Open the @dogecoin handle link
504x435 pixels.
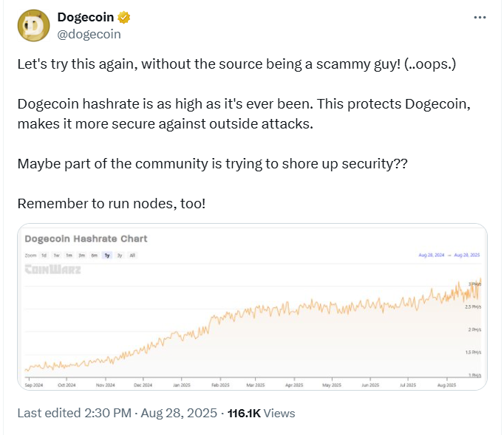(89, 33)
